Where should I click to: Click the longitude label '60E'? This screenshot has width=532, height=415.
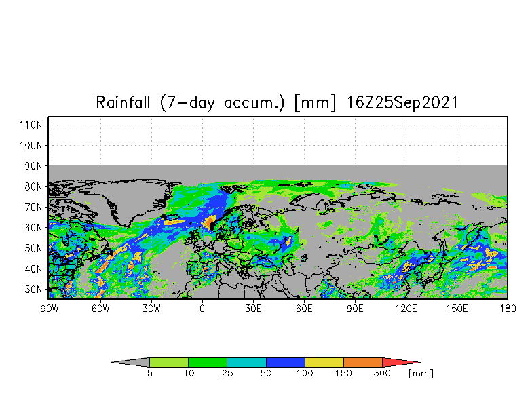304,309
